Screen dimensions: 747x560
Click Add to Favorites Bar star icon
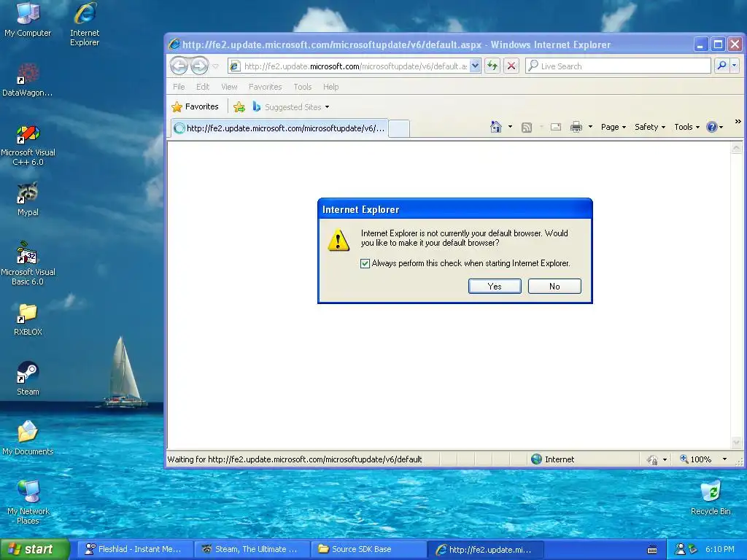coord(239,107)
